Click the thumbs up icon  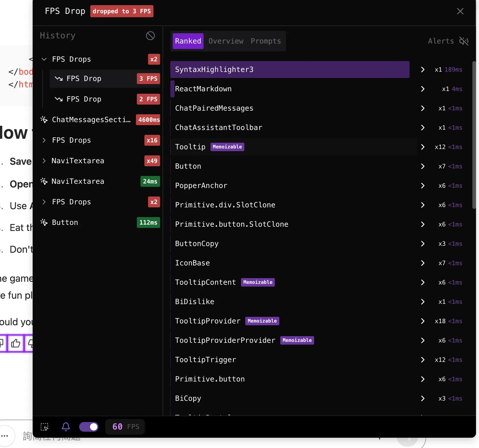(x=16, y=343)
